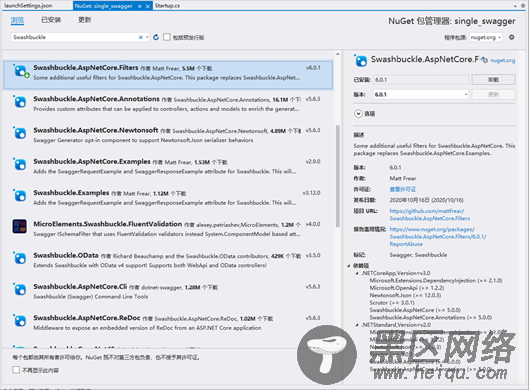Screen dimensions: 529x390
Task: Open the github.com/mattfrear project URL
Action: coord(430,215)
